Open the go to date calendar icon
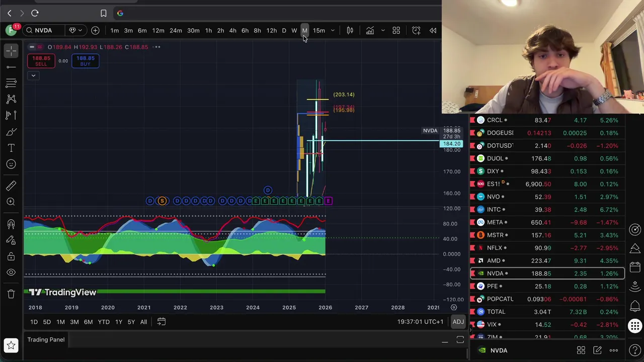The height and width of the screenshot is (362, 644). (162, 322)
